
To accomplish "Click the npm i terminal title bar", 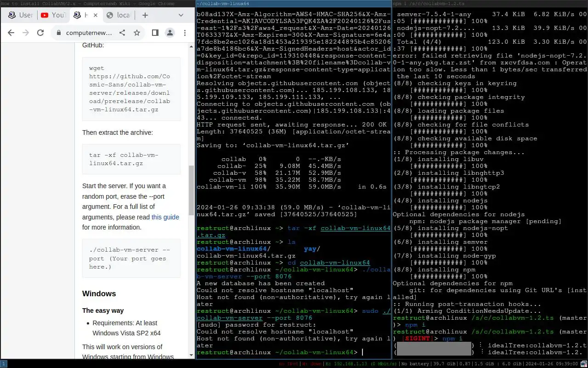I will tap(490, 3).
